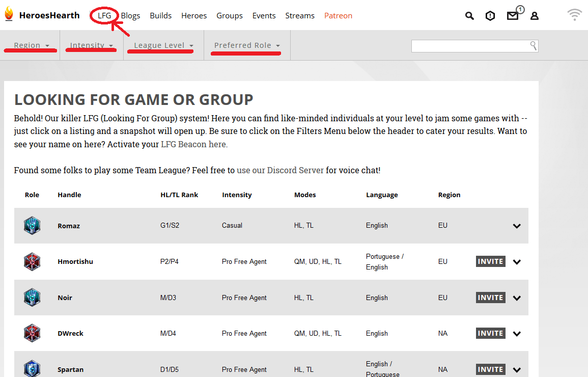Open the Patreon nav link
Screen dimensions: 588x377
pyautogui.click(x=338, y=16)
